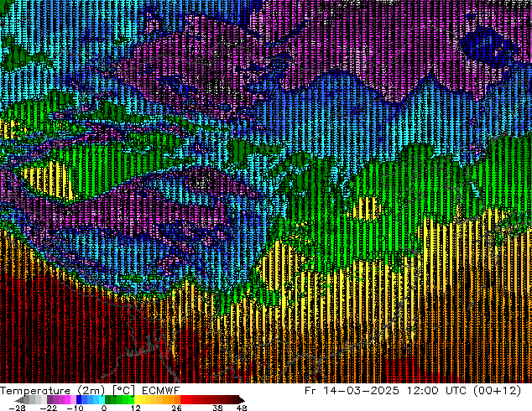Click the 'ECMWF' model label

[160, 391]
